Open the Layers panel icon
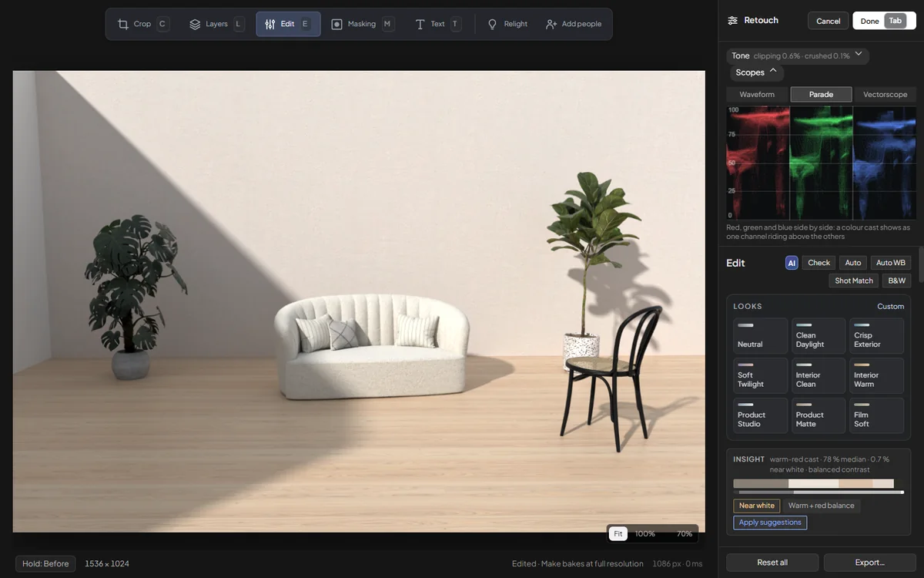924x578 pixels. tap(195, 24)
